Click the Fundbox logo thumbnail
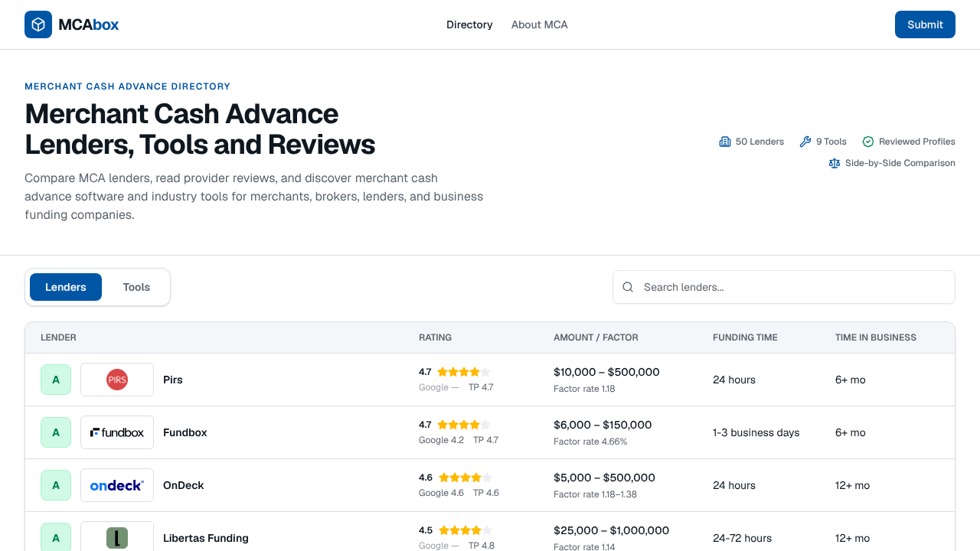 coord(117,432)
